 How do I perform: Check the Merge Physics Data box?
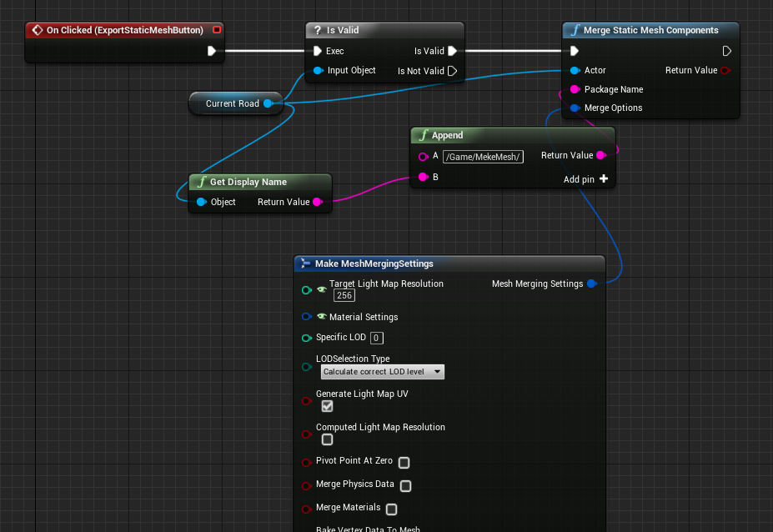coord(405,485)
